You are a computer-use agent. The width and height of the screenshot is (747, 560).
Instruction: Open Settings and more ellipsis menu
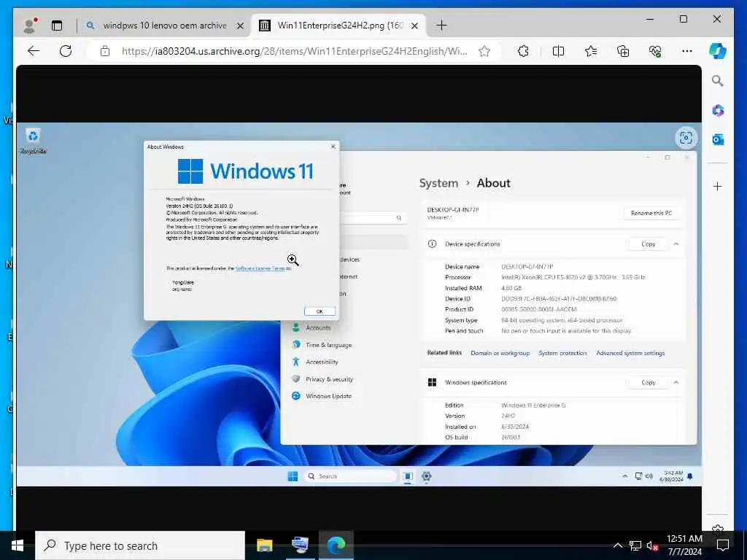pyautogui.click(x=687, y=51)
